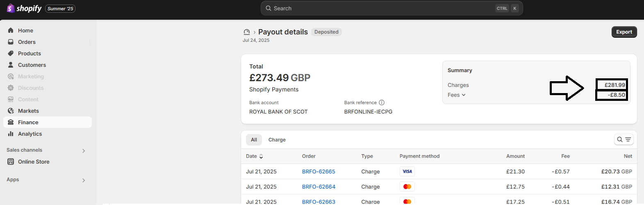Switch to the Charge tab

(x=277, y=140)
